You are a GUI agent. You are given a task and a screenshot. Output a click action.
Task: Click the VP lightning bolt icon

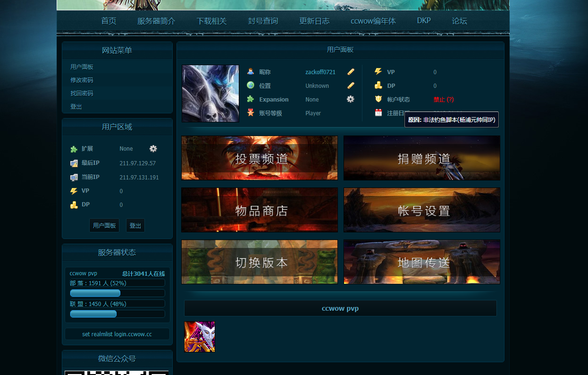tap(378, 72)
